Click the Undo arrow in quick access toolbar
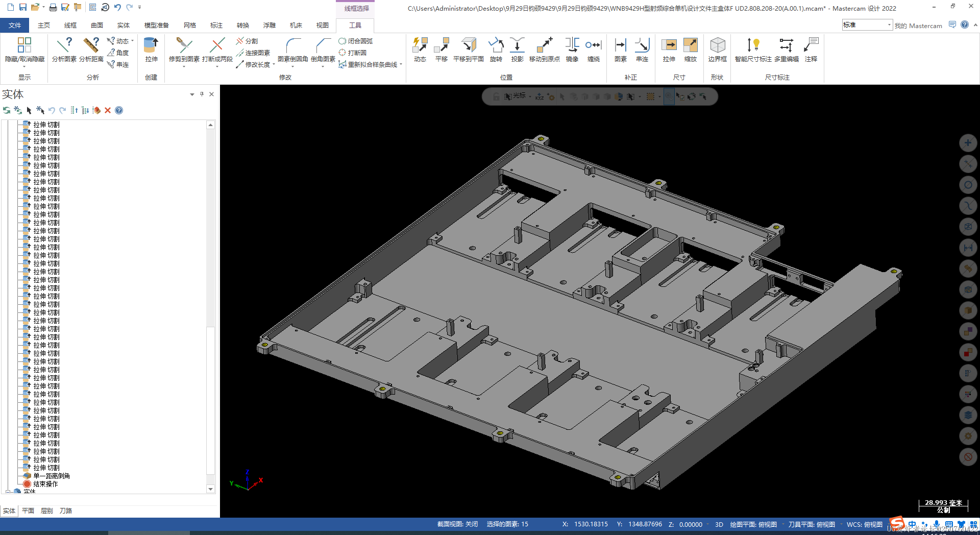 coord(117,7)
